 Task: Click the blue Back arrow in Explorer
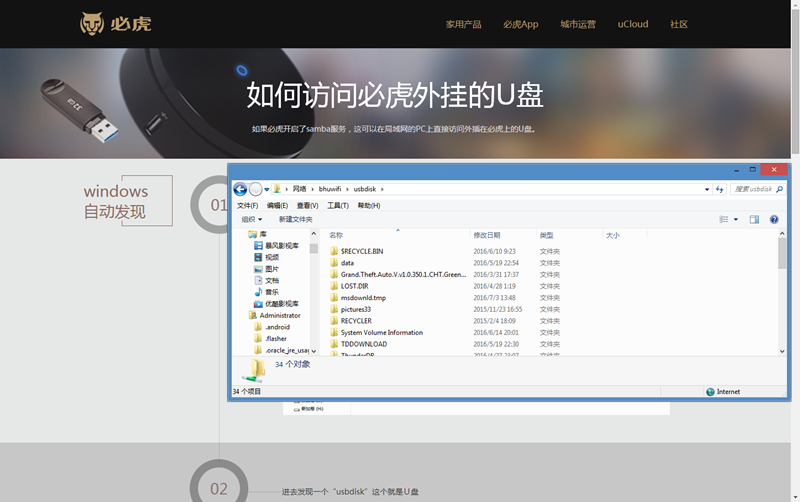coord(240,189)
